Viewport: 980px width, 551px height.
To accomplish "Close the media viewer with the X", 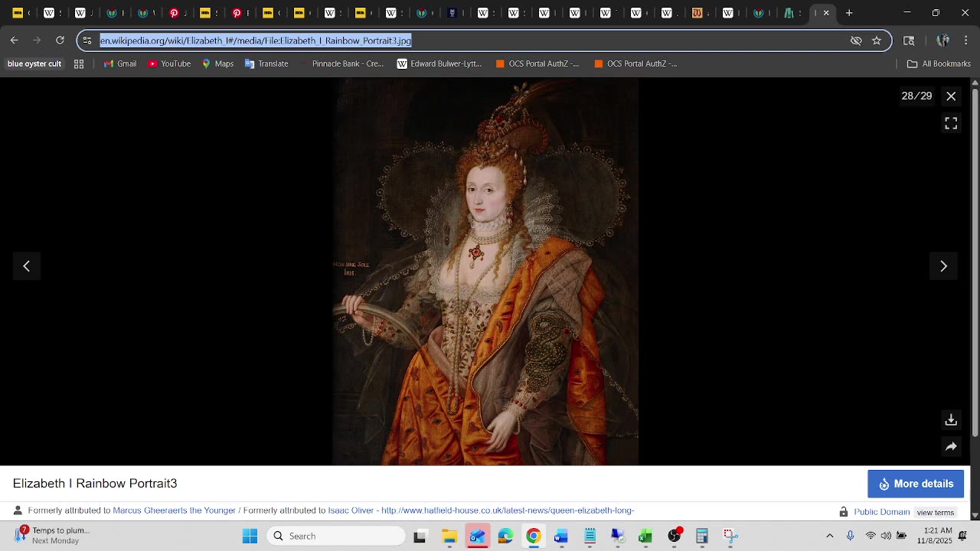I will pos(951,96).
